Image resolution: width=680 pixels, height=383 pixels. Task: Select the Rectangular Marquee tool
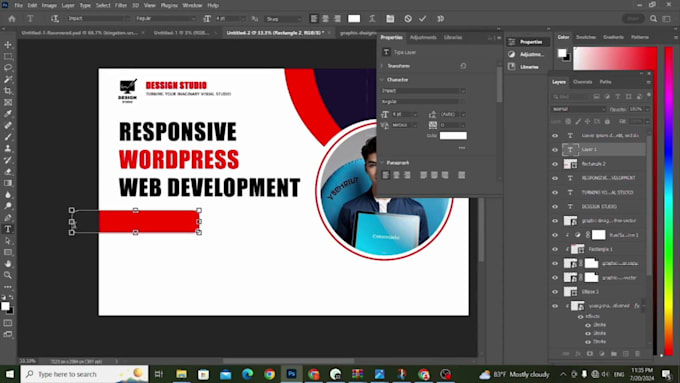[x=8, y=56]
